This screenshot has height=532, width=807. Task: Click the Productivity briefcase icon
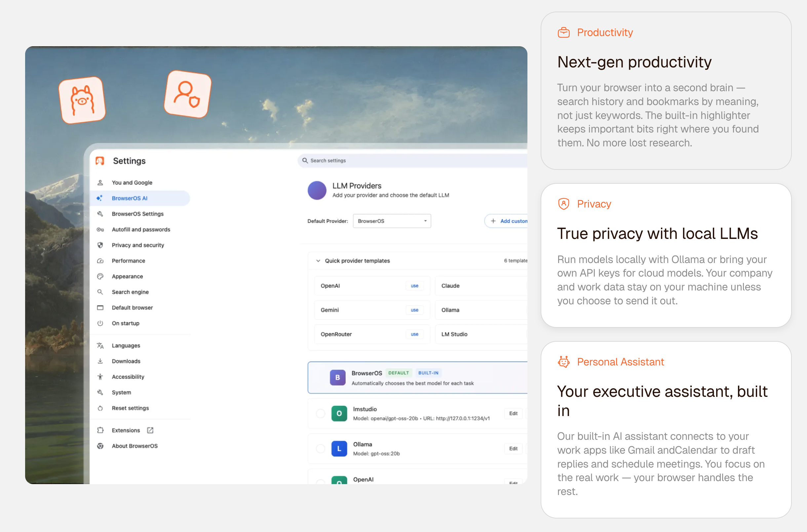point(563,33)
